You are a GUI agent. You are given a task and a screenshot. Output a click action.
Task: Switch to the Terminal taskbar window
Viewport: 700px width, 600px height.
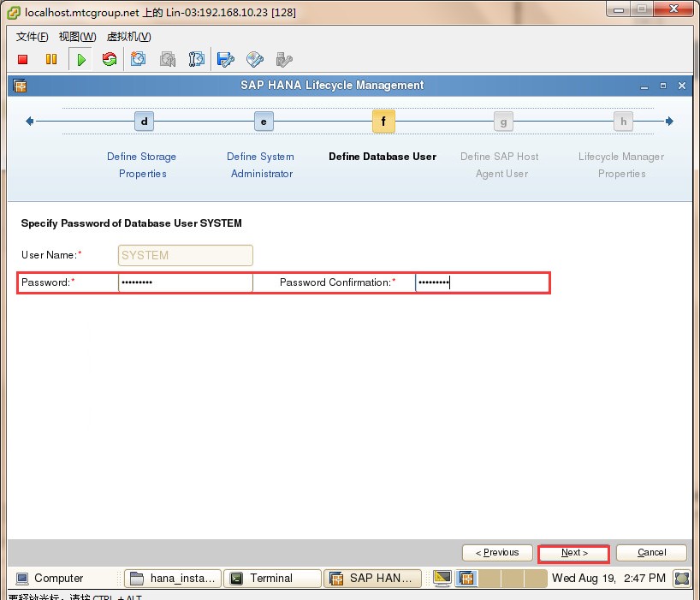272,578
